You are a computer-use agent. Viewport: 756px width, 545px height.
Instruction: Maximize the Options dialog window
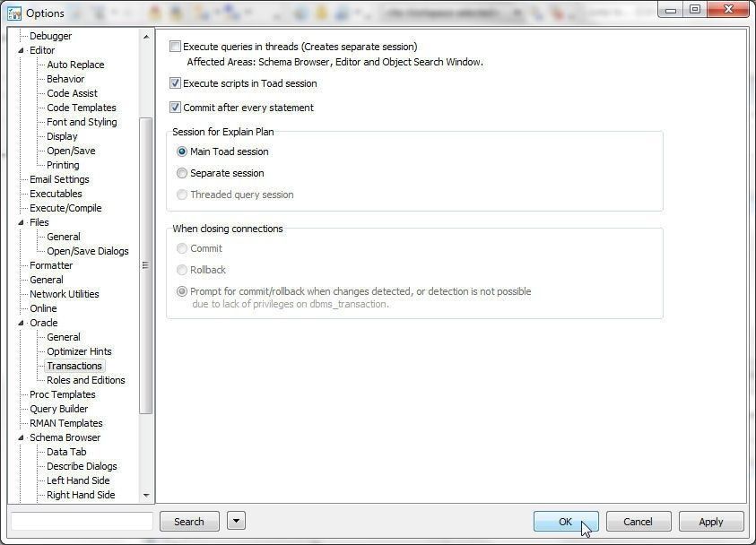[695, 9]
